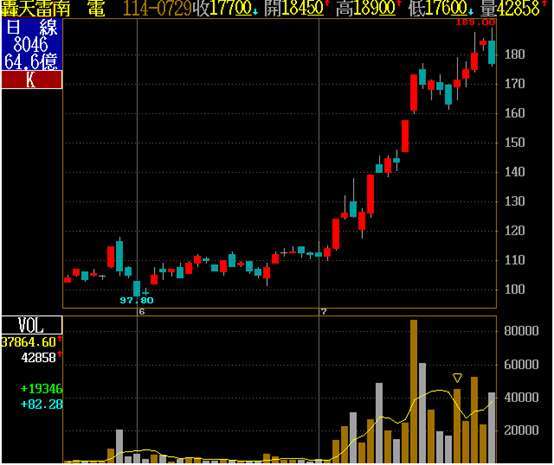The image size is (554, 465).
Task: Click the long red candle near 150
Action: pos(405,136)
